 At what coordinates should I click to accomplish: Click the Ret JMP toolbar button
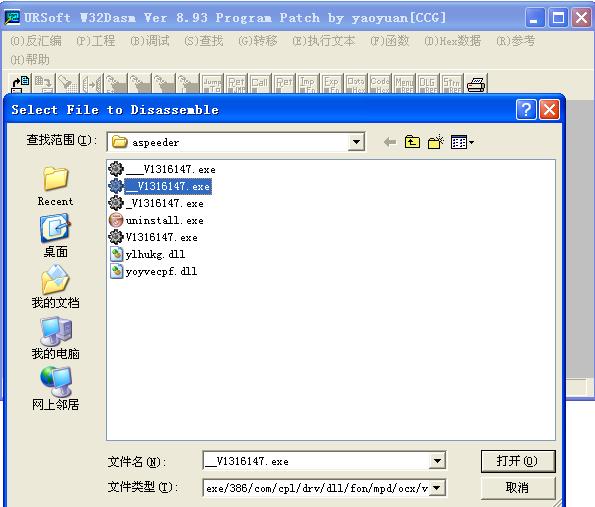coord(236,83)
